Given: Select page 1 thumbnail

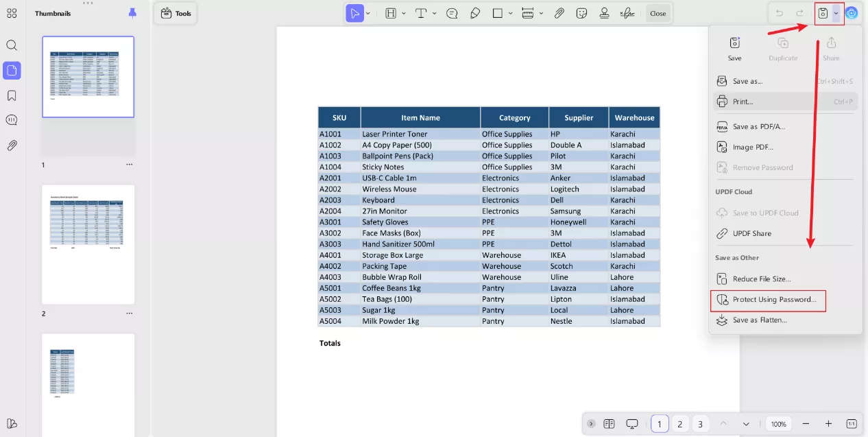Looking at the screenshot, I should [88, 77].
